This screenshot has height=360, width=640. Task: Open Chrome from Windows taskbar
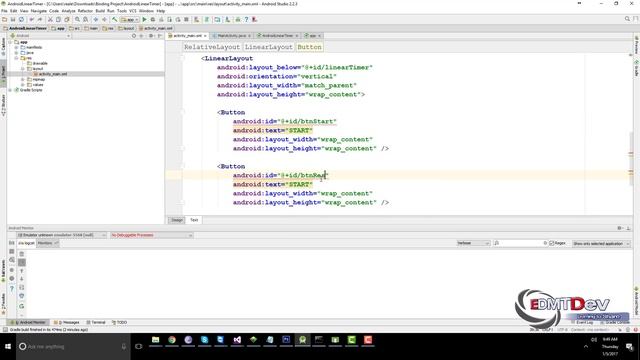tap(172, 340)
